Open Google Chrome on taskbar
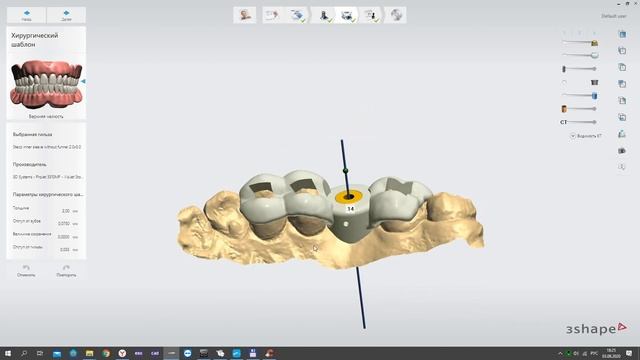 coord(106,353)
